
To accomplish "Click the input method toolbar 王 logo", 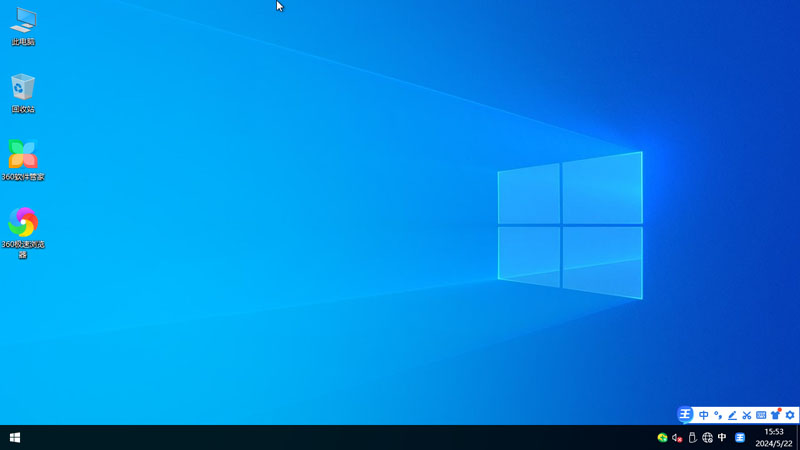I will 685,414.
